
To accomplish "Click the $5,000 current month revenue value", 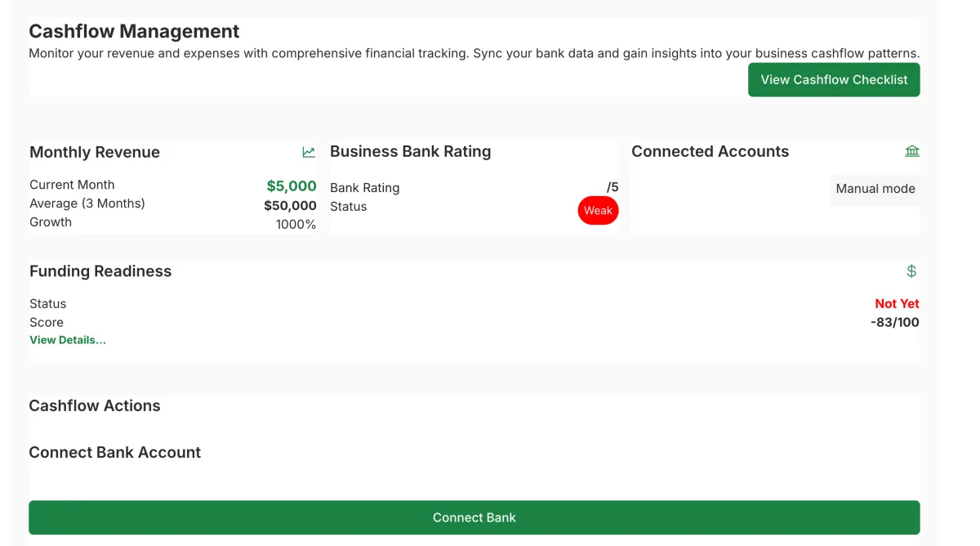I will coord(291,186).
